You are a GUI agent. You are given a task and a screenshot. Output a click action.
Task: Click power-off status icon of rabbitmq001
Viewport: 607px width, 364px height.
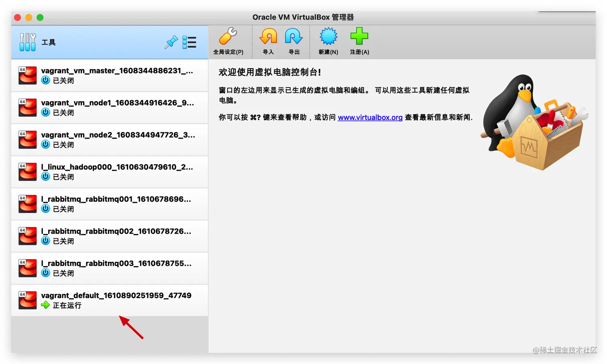[46, 209]
